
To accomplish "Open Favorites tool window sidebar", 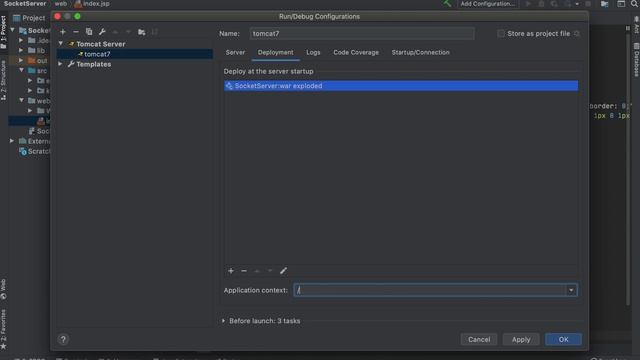I will (3, 329).
